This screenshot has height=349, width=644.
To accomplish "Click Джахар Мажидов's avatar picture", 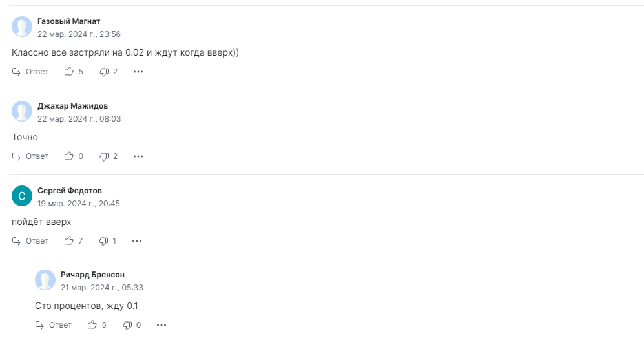I will coord(22,111).
